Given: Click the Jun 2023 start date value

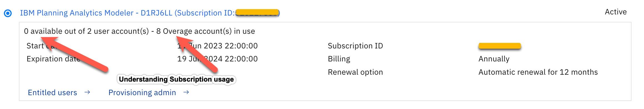Looking at the screenshot, I should pyautogui.click(x=218, y=46).
